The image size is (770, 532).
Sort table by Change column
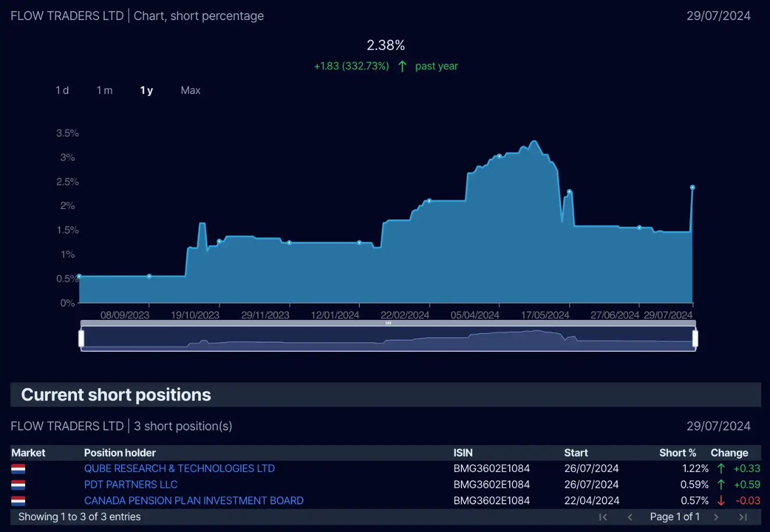click(729, 452)
